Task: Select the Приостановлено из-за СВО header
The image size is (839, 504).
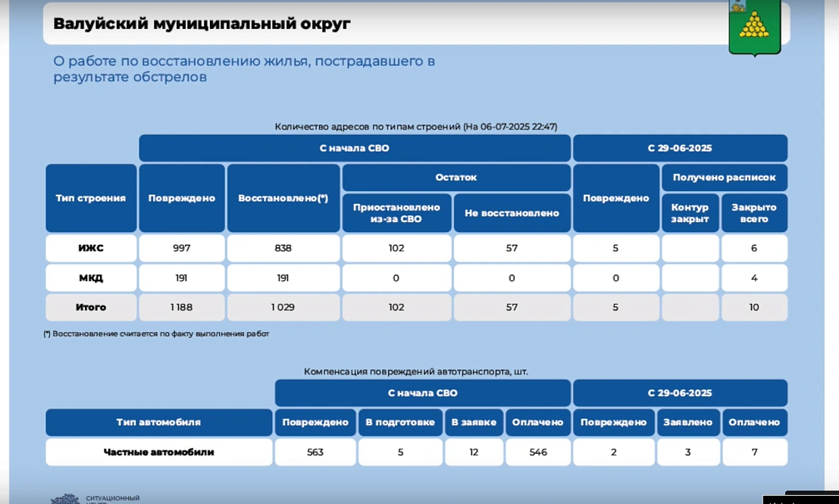Action: [x=396, y=213]
